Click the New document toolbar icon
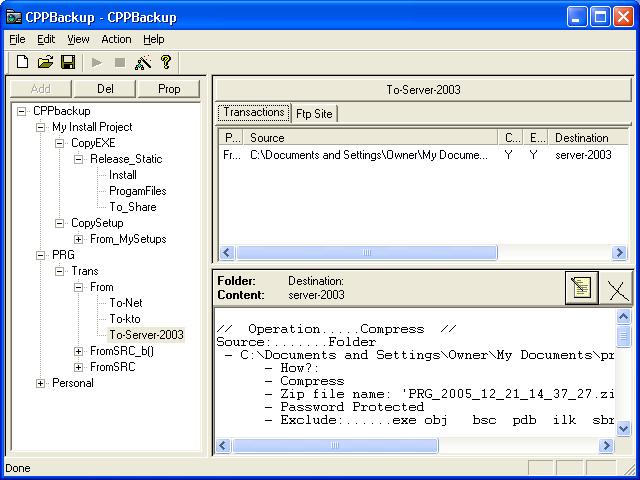The image size is (640, 480). click(22, 62)
